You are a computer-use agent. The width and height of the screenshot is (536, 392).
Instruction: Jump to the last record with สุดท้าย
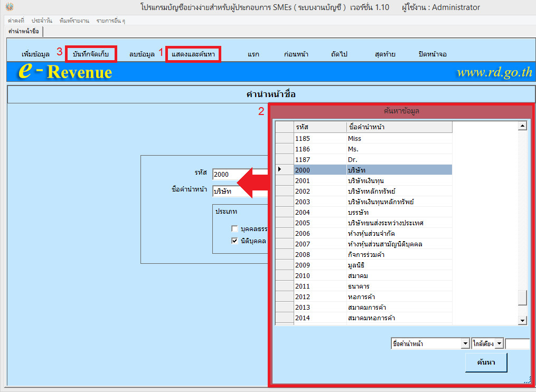385,54
